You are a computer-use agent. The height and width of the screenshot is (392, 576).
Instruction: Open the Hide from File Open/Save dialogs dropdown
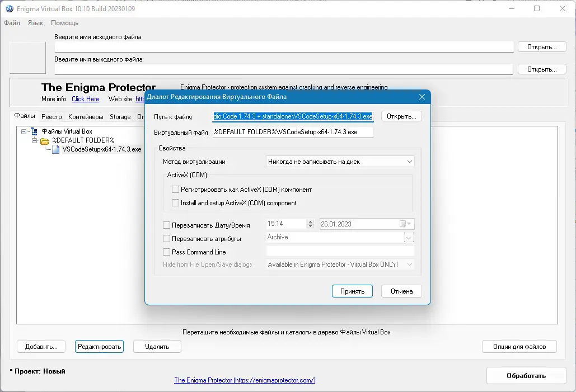tap(340, 265)
